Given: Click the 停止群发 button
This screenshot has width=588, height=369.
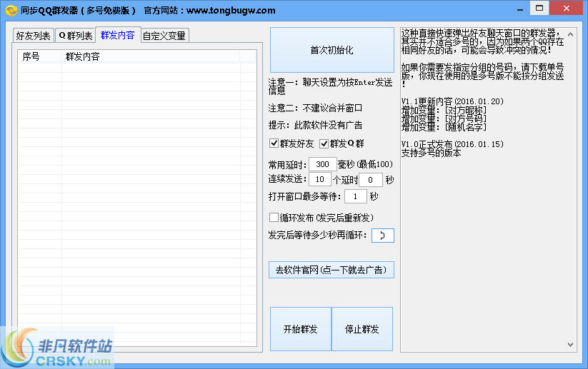Looking at the screenshot, I should point(362,329).
